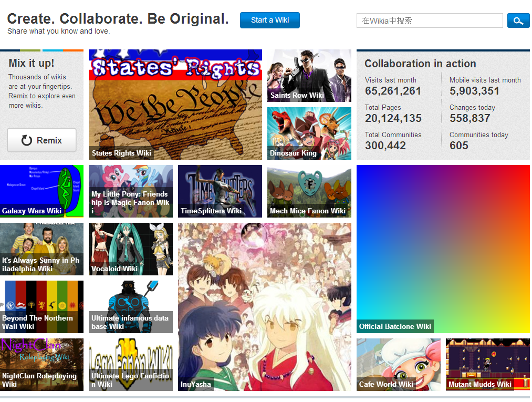Open My Little Pony Fanon Wiki tile
The image size is (532, 402).
(x=131, y=191)
